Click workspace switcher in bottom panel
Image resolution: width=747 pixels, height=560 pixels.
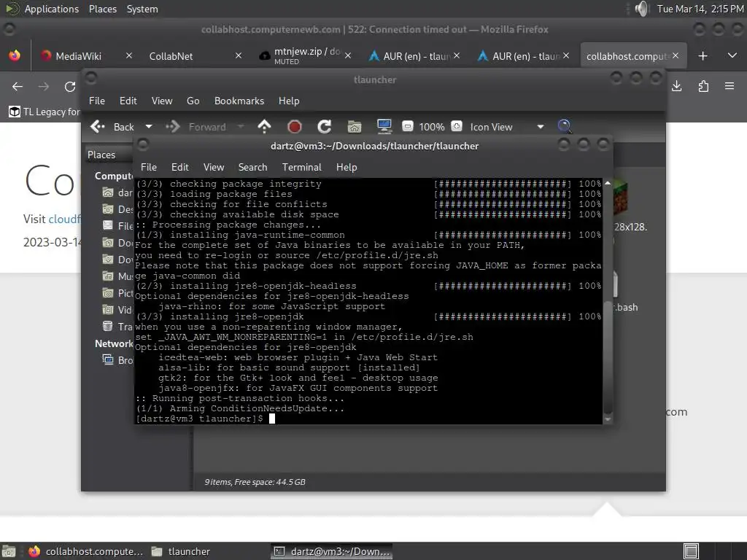tap(691, 551)
